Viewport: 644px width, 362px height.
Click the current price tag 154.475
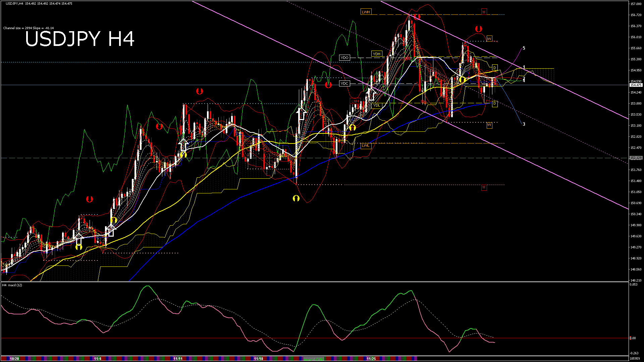pos(636,85)
